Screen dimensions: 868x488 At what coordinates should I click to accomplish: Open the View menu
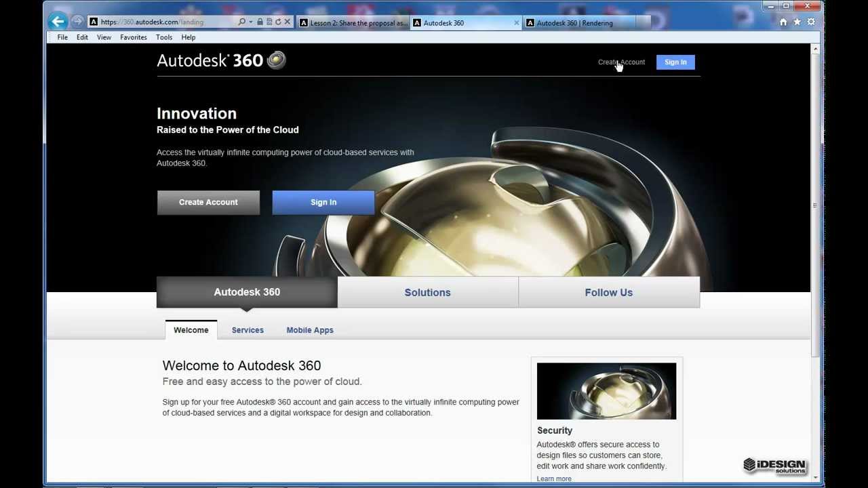(104, 37)
